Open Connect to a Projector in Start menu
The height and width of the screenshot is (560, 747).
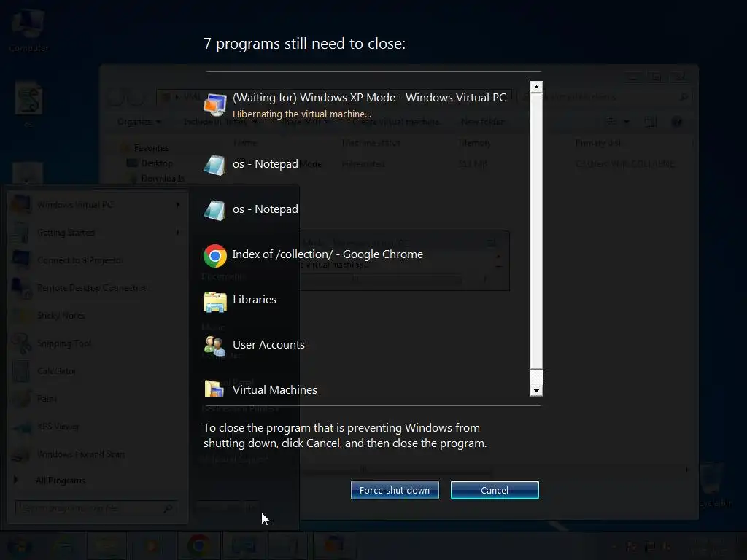pyautogui.click(x=98, y=260)
